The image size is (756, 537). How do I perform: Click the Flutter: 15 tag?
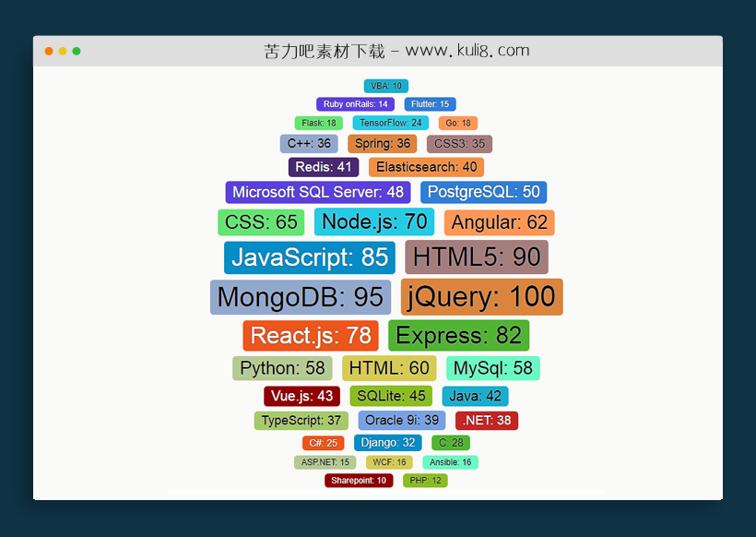(430, 104)
